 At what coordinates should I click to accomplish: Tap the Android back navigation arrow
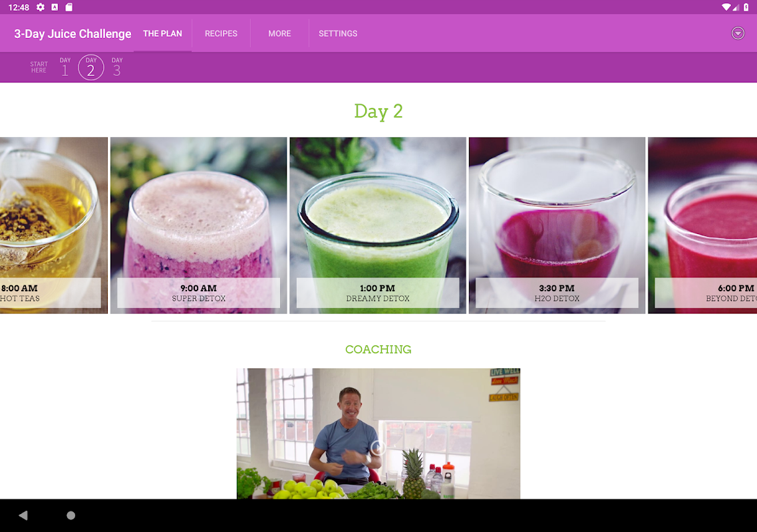pyautogui.click(x=23, y=515)
